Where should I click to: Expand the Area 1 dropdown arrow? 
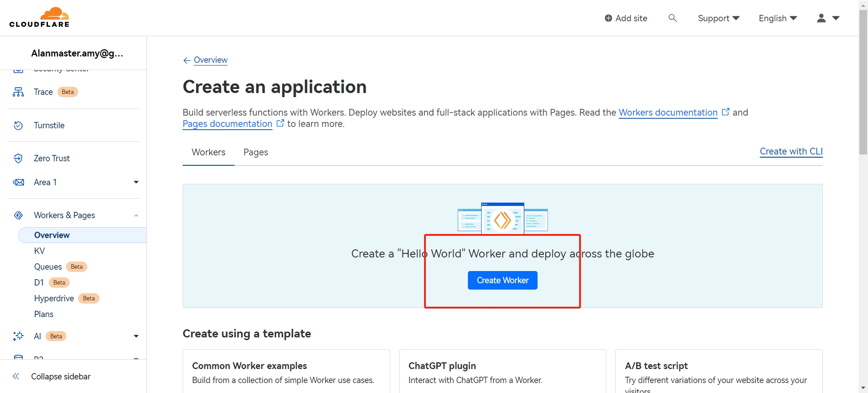(136, 182)
